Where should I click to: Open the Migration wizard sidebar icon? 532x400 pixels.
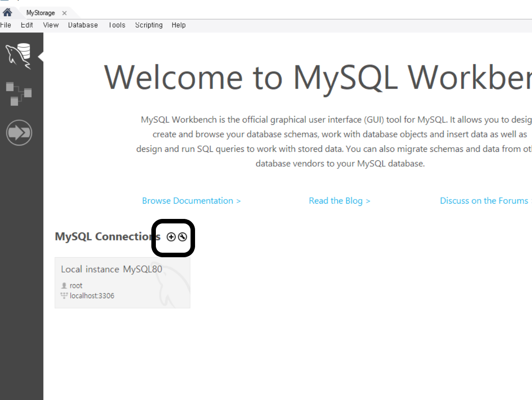[19, 132]
